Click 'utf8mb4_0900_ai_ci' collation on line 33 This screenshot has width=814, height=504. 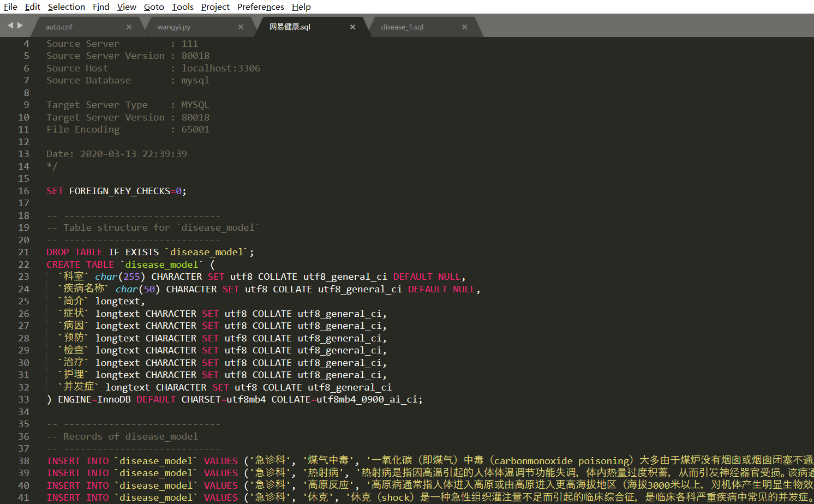coord(367,399)
